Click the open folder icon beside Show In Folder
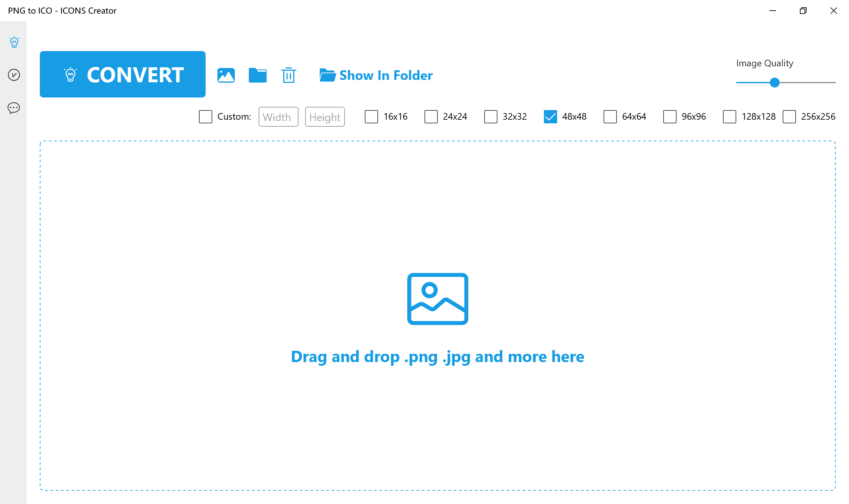Screen dimensions: 849x504 tap(327, 75)
